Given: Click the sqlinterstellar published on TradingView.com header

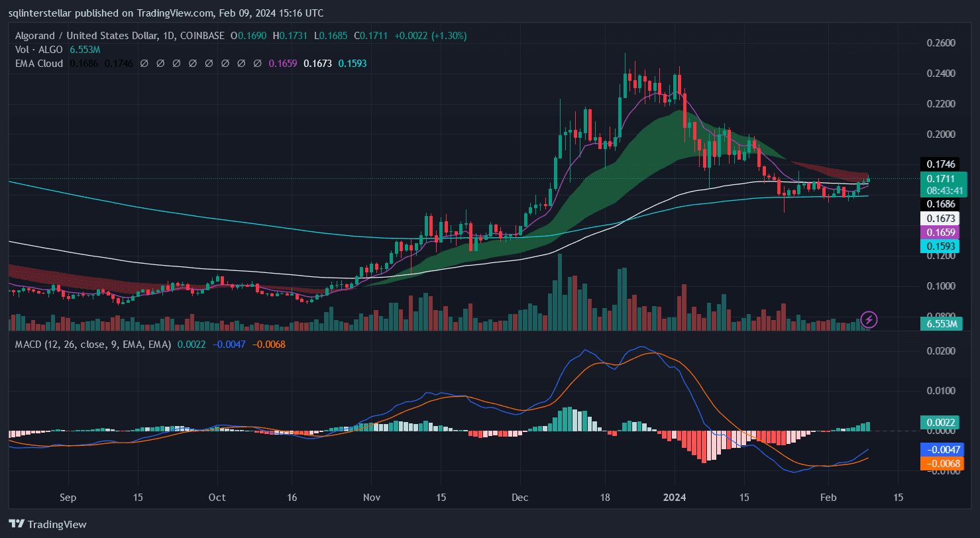Looking at the screenshot, I should [x=166, y=13].
